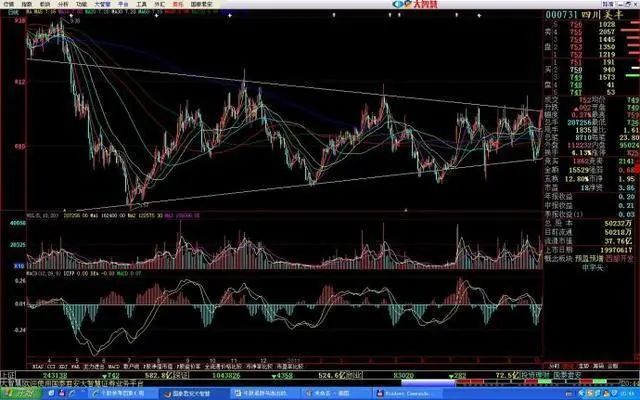The image size is (640, 400).
Task: Click total share capital value 50232万
Action: [618, 223]
